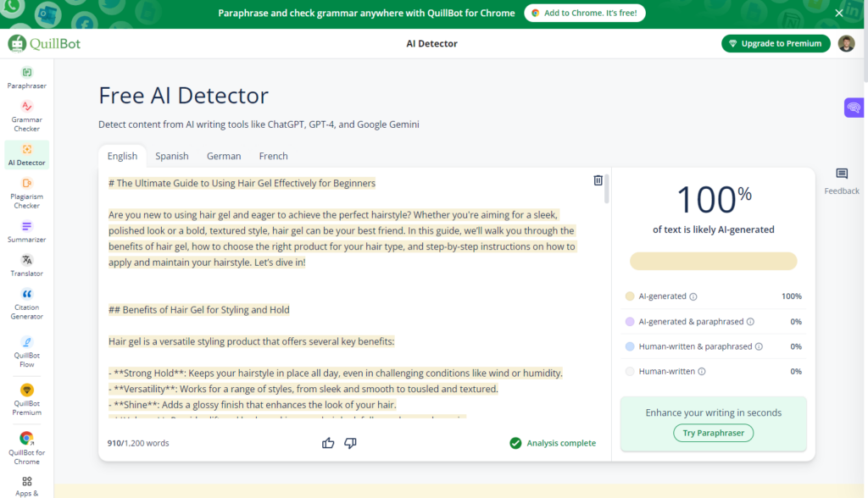Open QuillBot Premium sidebar item
The image size is (868, 498).
click(x=26, y=400)
